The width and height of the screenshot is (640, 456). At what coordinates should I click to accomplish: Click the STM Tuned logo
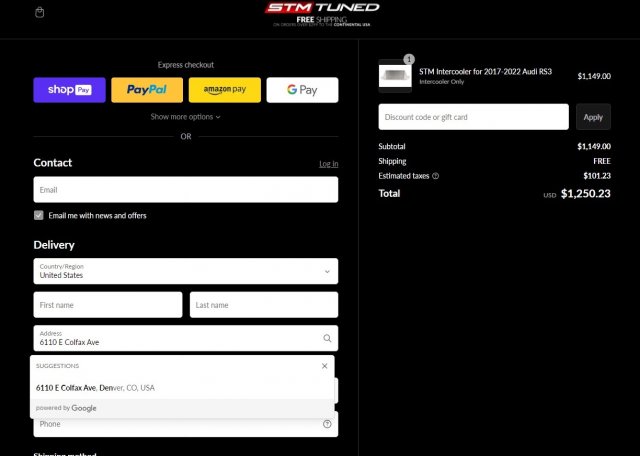(x=322, y=8)
